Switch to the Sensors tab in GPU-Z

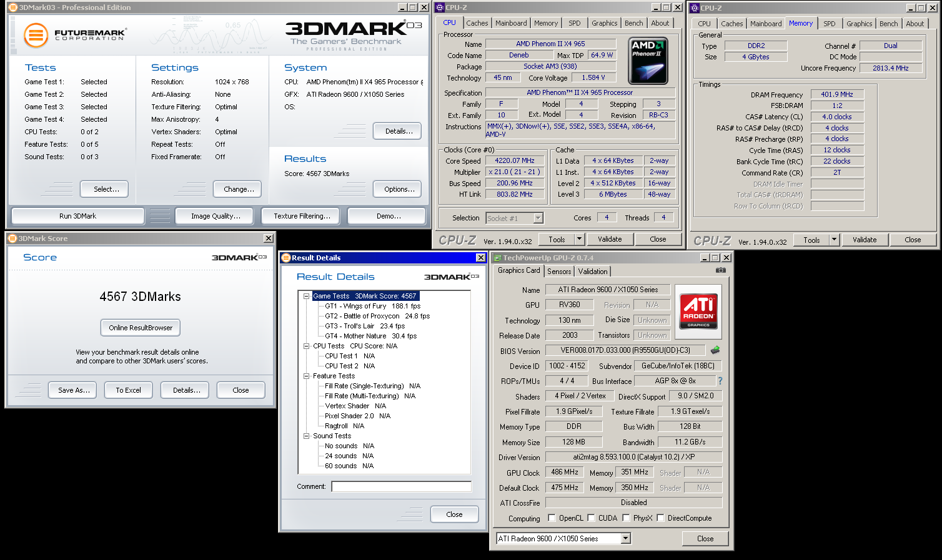tap(559, 272)
